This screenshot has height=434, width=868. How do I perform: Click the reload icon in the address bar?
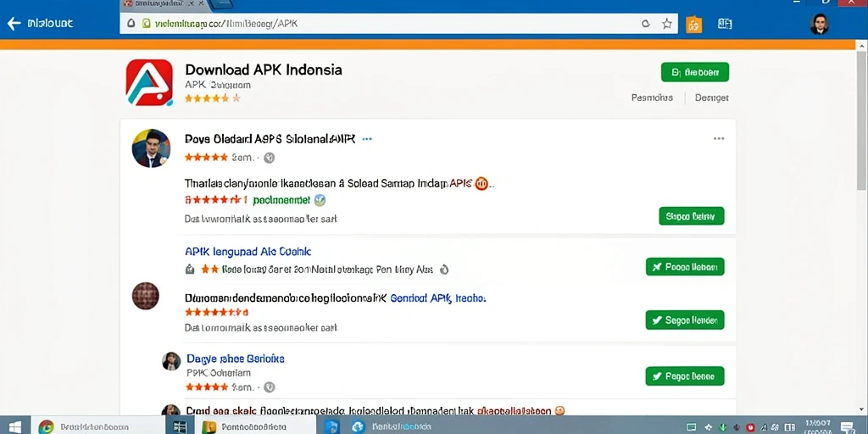[x=645, y=24]
